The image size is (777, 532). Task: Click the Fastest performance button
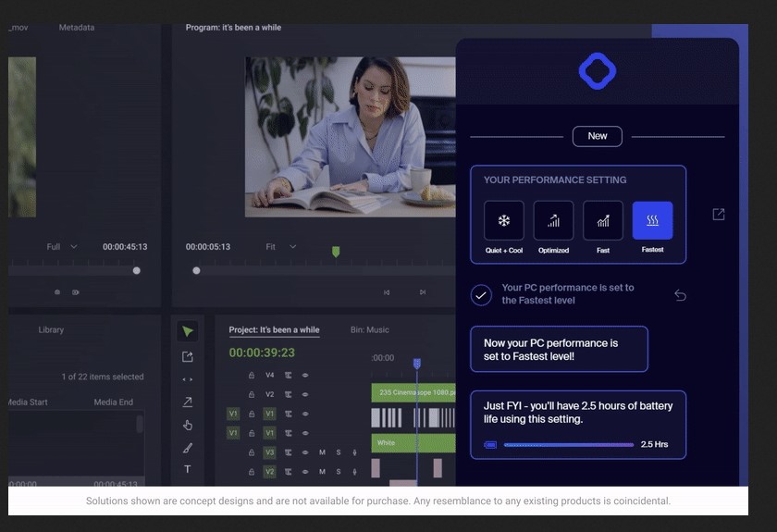(x=652, y=221)
